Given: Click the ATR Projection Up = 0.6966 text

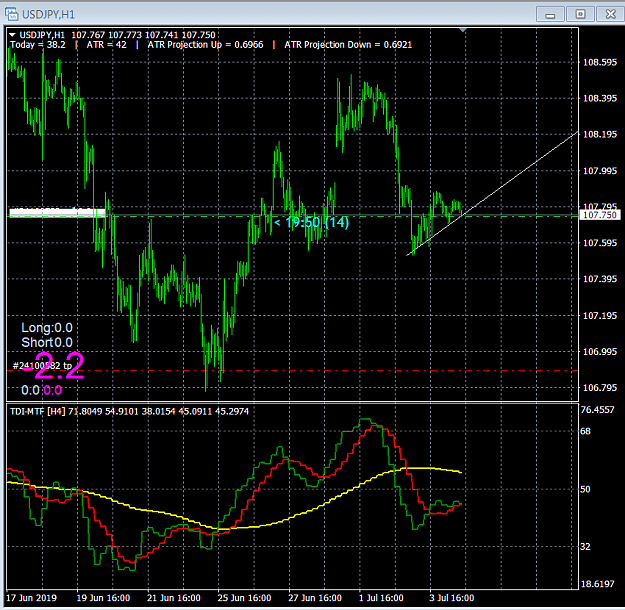Looking at the screenshot, I should coord(205,45).
